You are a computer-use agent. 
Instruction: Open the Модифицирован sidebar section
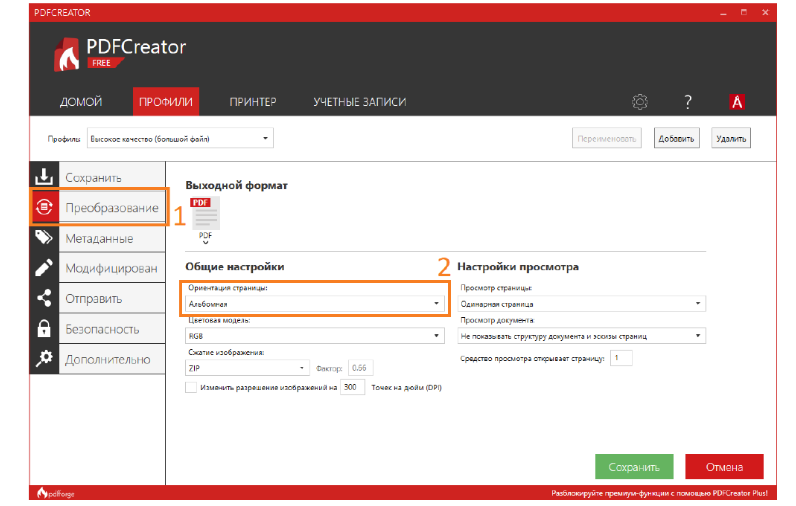click(x=112, y=268)
